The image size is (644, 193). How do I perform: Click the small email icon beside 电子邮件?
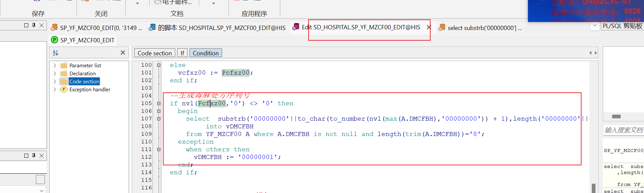click(x=158, y=2)
